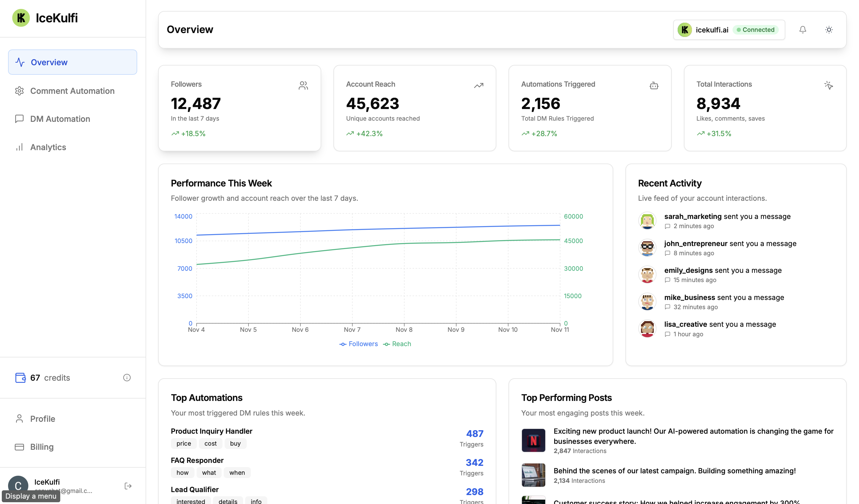Screen dimensions: 859x504
Task: Click the Automations Triggered robot icon
Action: click(653, 85)
